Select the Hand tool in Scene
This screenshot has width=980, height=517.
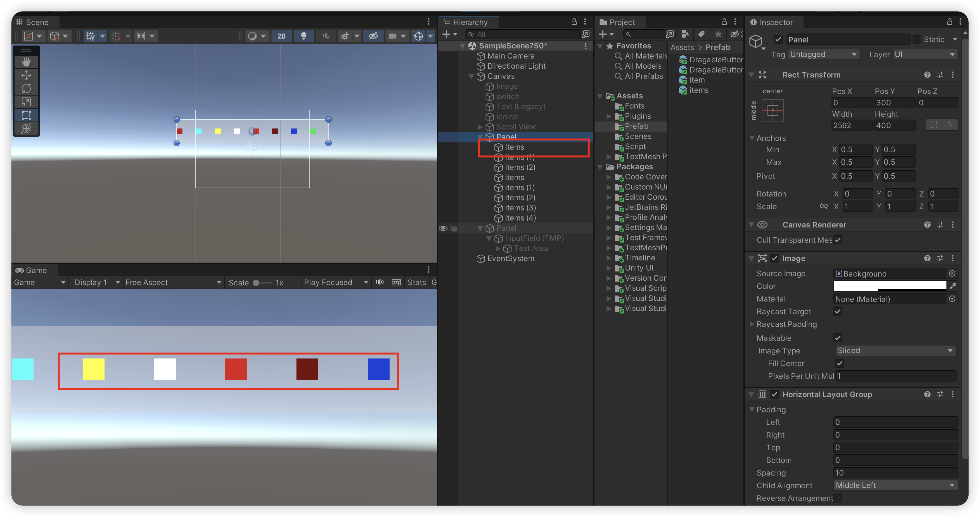coord(26,62)
